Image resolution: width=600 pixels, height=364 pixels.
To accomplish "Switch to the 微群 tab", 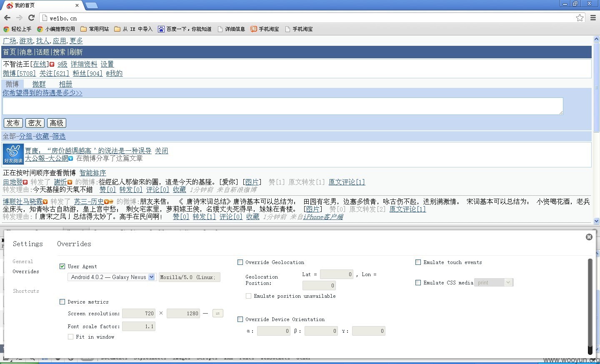I will tap(39, 84).
